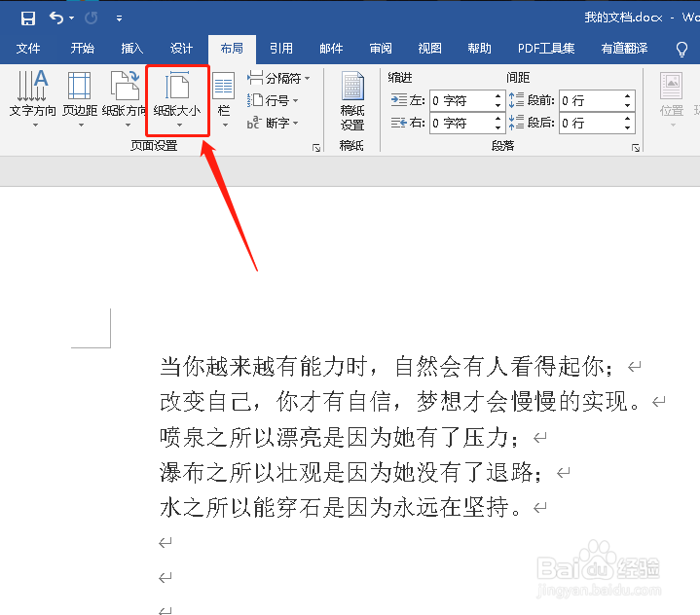Click the 位置 position button
The width and height of the screenshot is (700, 615).
click(672, 99)
